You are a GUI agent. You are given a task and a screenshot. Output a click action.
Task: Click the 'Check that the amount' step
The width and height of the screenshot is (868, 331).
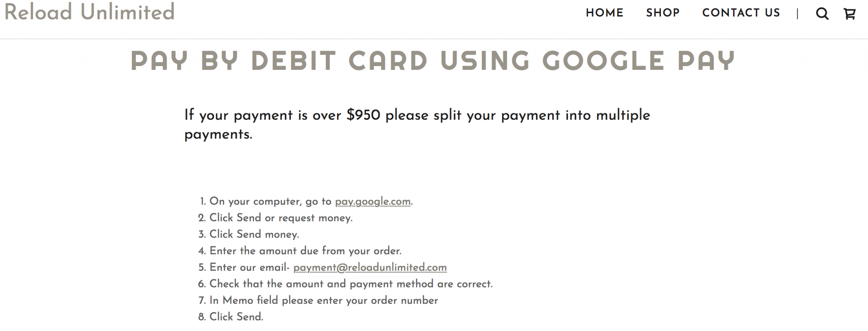tap(351, 284)
